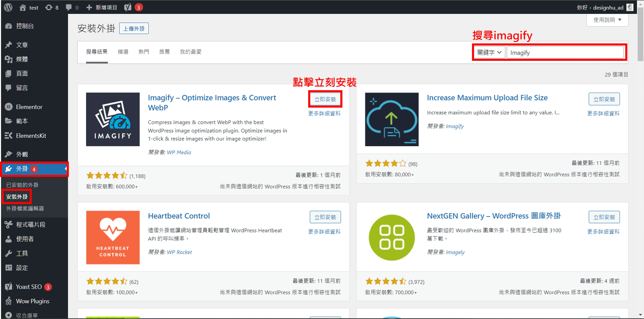644x319 pixels.
Task: Open 頁面 pages icon
Action: 8,73
